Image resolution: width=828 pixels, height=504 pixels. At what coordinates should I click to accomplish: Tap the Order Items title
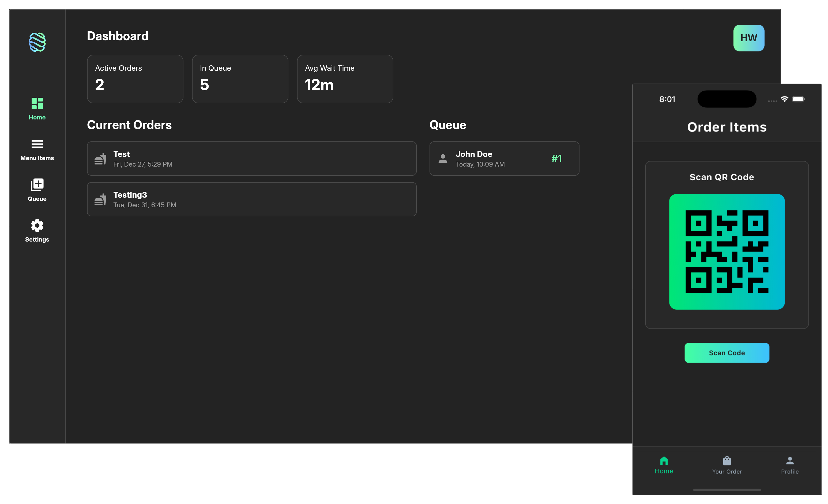click(727, 127)
